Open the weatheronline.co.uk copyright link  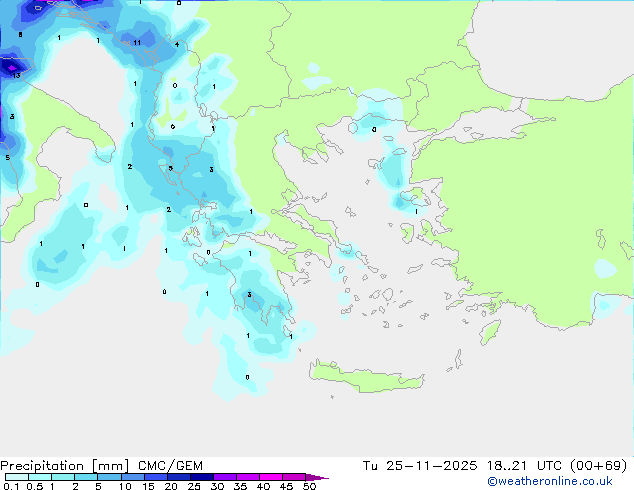coord(550,481)
